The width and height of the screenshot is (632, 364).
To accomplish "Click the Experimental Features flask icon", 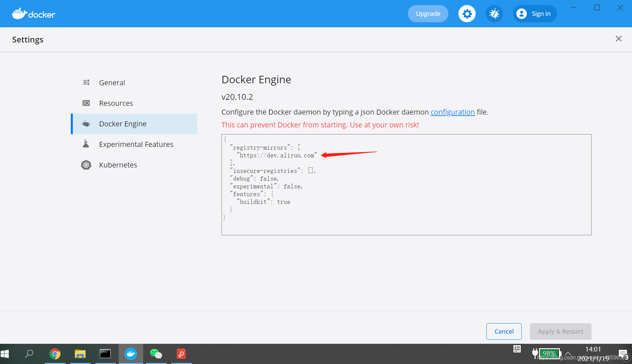I will click(86, 144).
